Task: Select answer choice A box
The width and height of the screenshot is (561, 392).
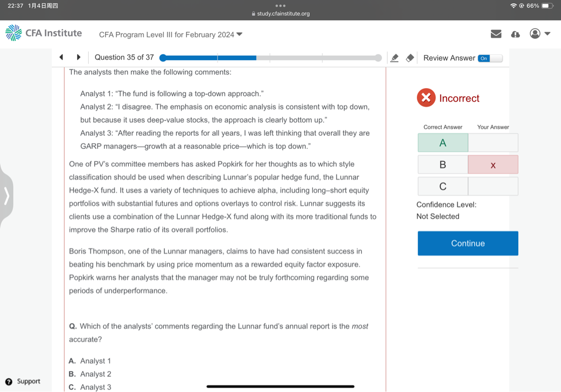Action: [x=443, y=143]
